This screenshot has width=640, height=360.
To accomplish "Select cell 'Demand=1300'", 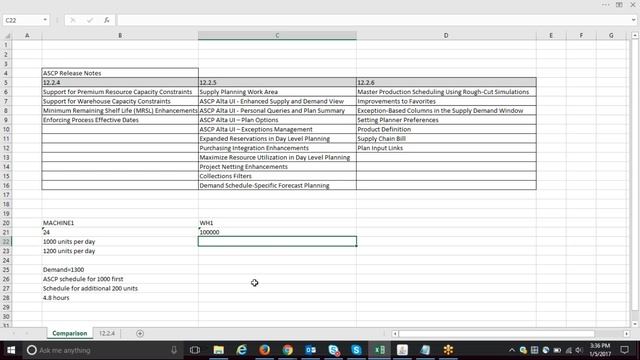I will [x=120, y=270].
